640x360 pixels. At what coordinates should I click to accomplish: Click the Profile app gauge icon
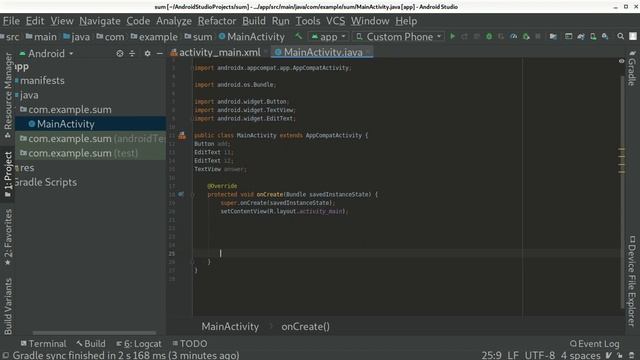(x=513, y=36)
